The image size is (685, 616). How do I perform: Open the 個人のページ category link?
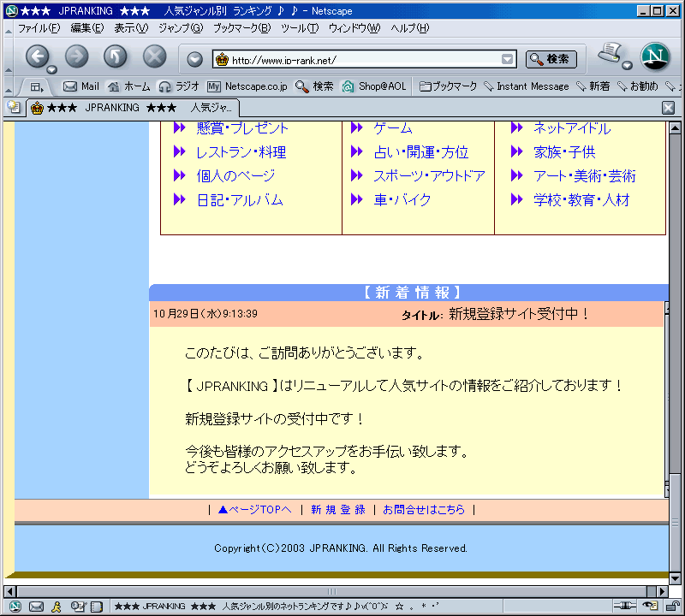[235, 176]
